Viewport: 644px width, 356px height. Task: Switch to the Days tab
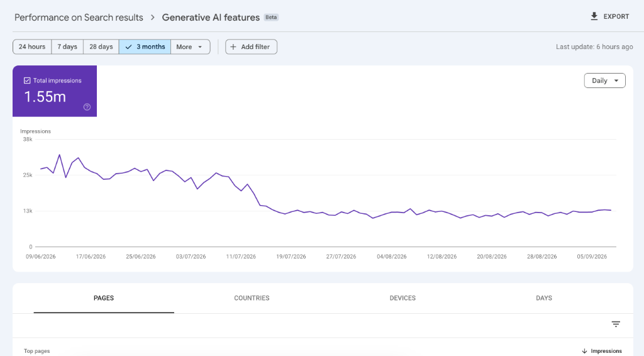[x=544, y=298]
